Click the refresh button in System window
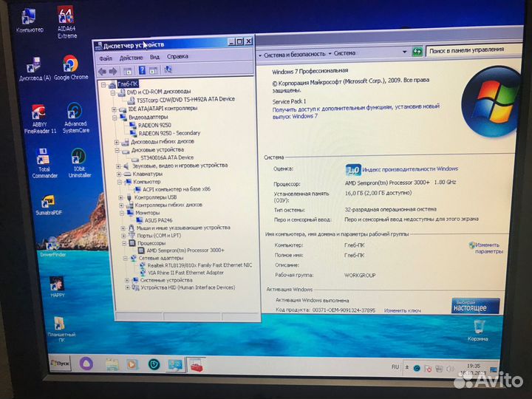The height and width of the screenshot is (399, 532). pyautogui.click(x=417, y=52)
